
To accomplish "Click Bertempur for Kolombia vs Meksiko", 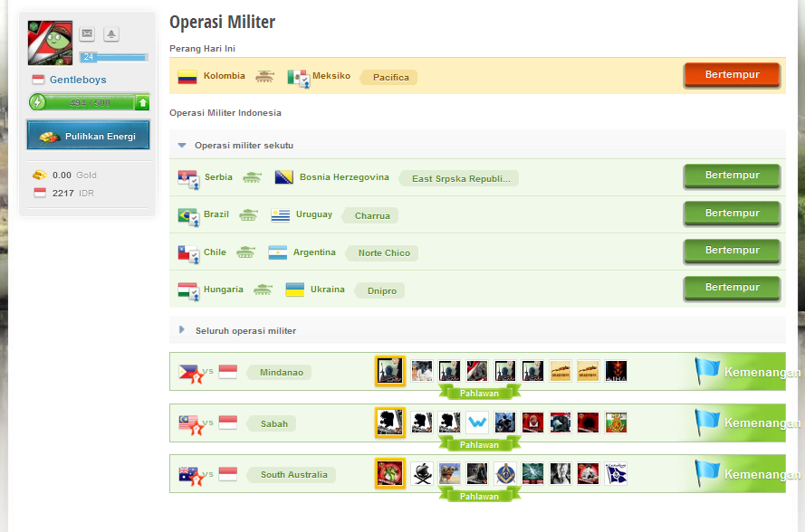I will coord(732,75).
